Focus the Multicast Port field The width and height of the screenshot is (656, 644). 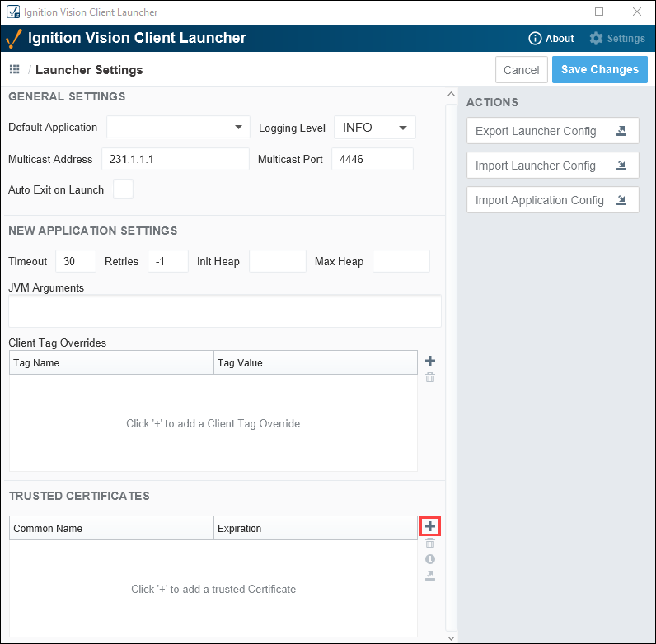tap(373, 159)
